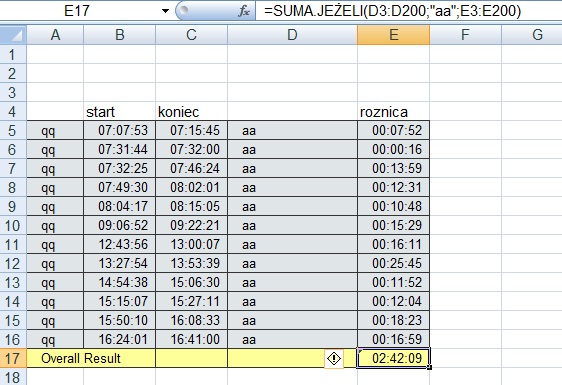
Task: Click cell with value 08:04:17
Action: pos(120,206)
